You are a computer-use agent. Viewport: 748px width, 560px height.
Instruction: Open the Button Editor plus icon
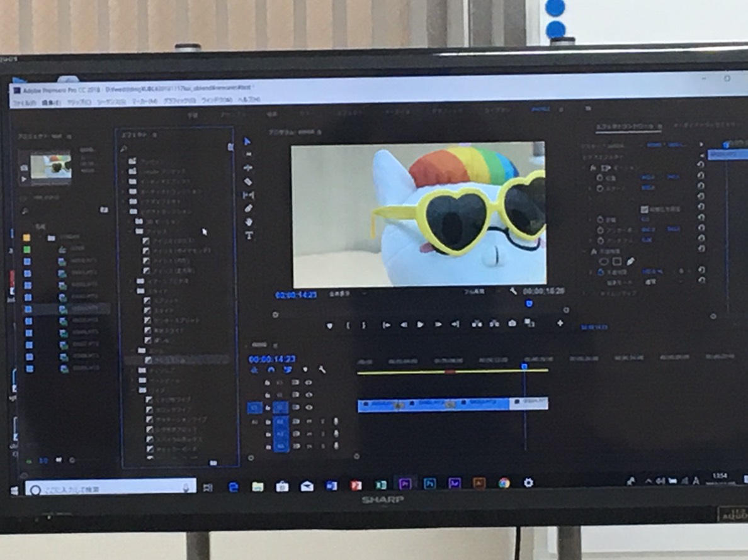point(560,323)
